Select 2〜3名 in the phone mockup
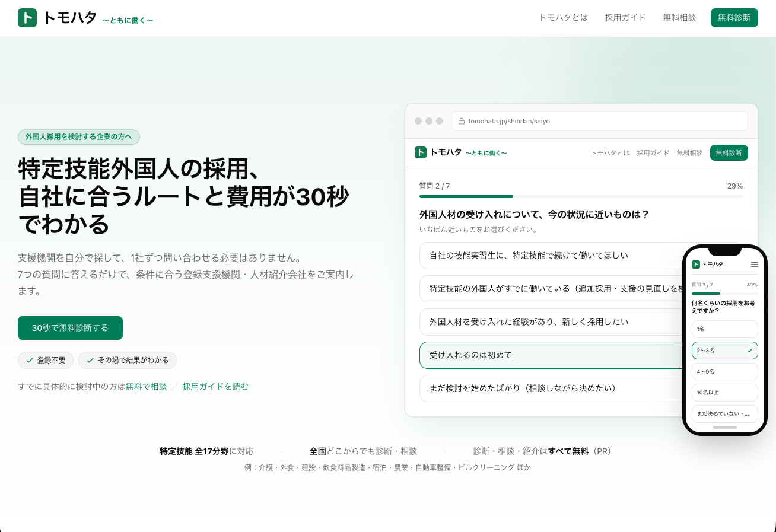776x532 pixels. click(x=724, y=351)
